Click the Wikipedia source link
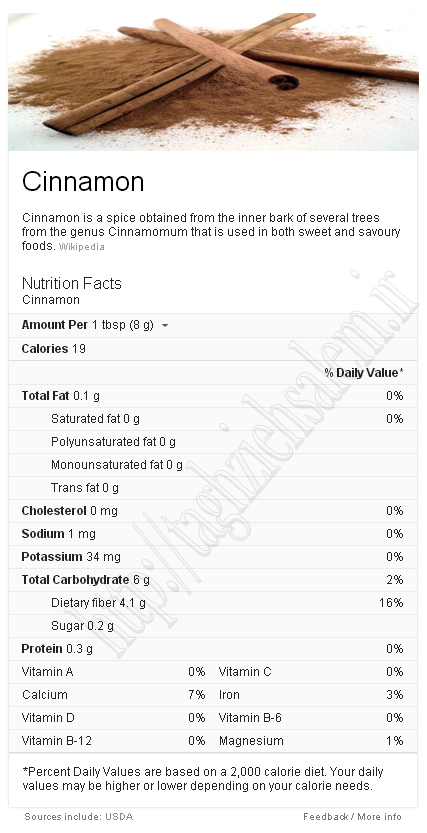The width and height of the screenshot is (427, 833). tap(81, 247)
